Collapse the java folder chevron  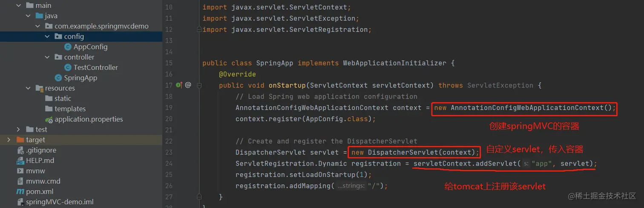coord(28,16)
